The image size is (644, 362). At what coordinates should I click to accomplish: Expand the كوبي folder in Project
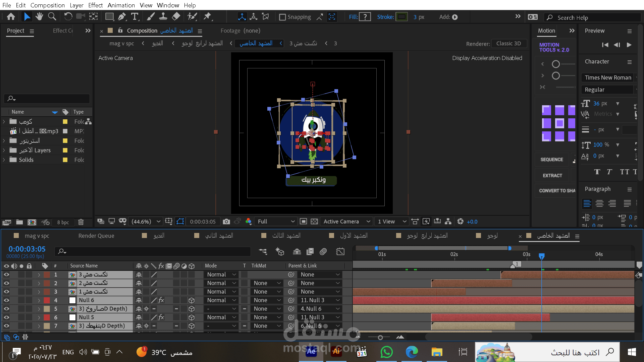pyautogui.click(x=4, y=122)
